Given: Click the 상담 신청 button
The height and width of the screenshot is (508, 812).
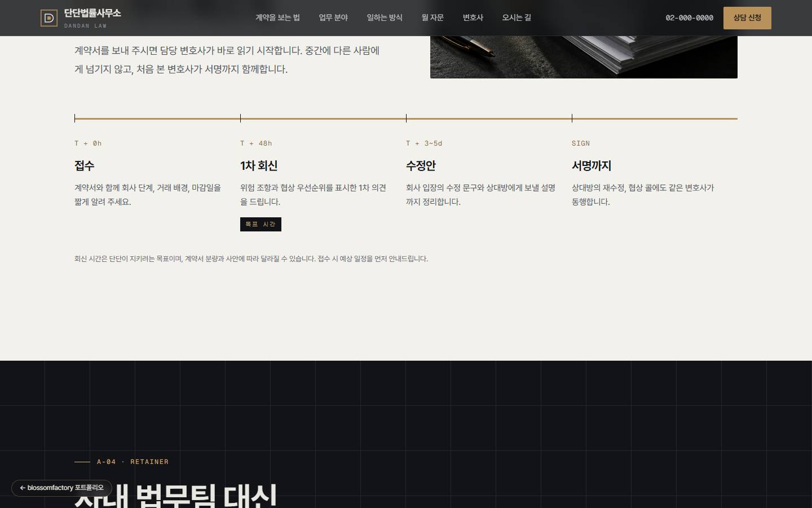Looking at the screenshot, I should point(747,17).
